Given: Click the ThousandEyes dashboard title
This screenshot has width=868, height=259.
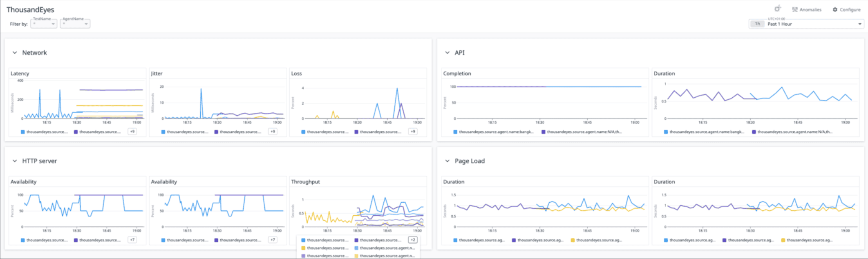Looking at the screenshot, I should coord(30,9).
